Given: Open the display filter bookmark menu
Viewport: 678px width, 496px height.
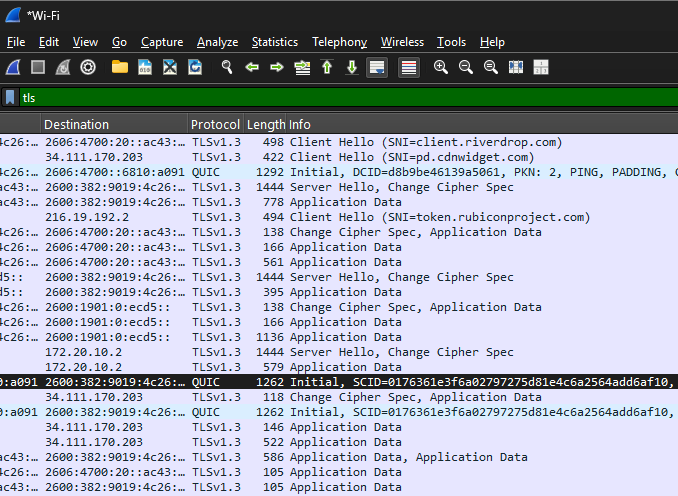Looking at the screenshot, I should click(x=10, y=97).
